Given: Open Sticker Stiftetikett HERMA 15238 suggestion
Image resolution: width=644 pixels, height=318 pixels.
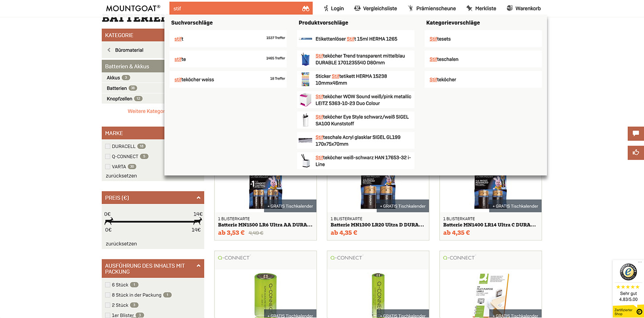Looking at the screenshot, I should 356,80.
